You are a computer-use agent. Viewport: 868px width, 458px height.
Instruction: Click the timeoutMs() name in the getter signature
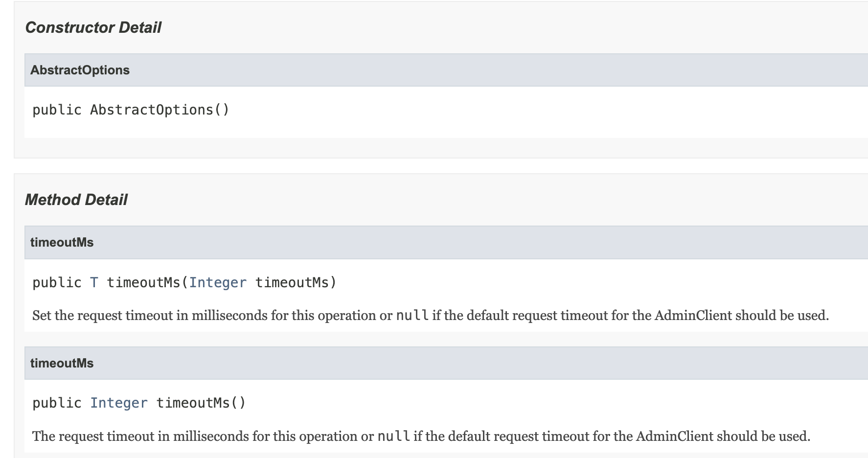[201, 403]
